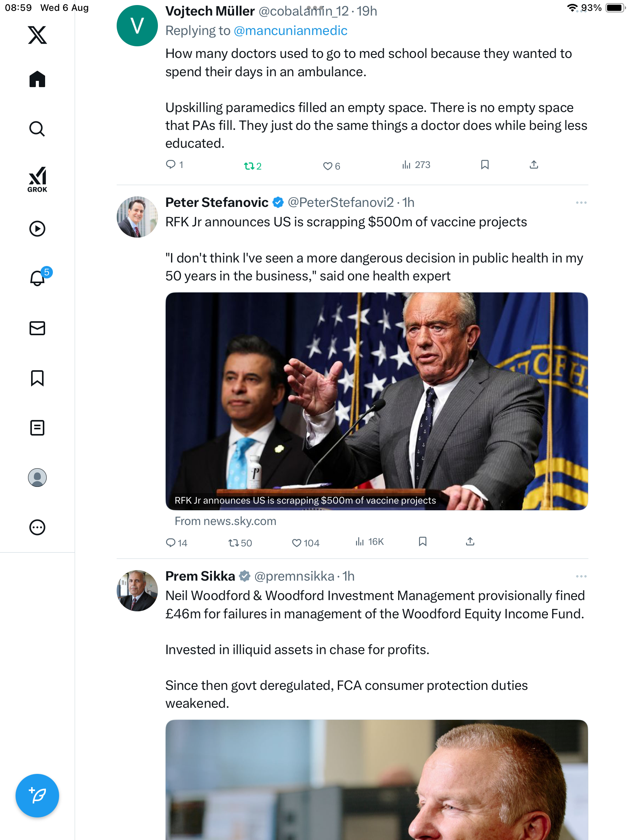Share Vojtech Müller's reply
Screen dimensions: 630x840
(x=534, y=165)
